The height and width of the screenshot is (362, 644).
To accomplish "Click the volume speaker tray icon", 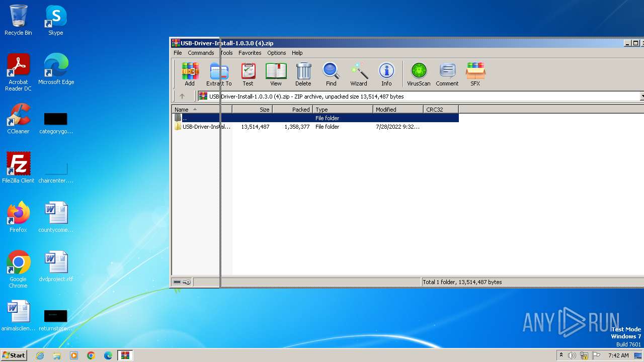I will coord(572,355).
